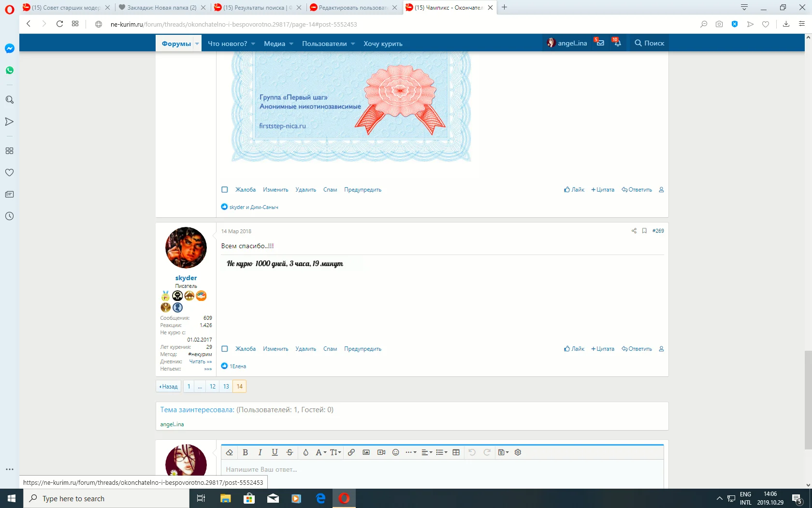Screen dimensions: 812x508
Task: Toggle BB code mode with the gear icon
Action: (x=518, y=452)
